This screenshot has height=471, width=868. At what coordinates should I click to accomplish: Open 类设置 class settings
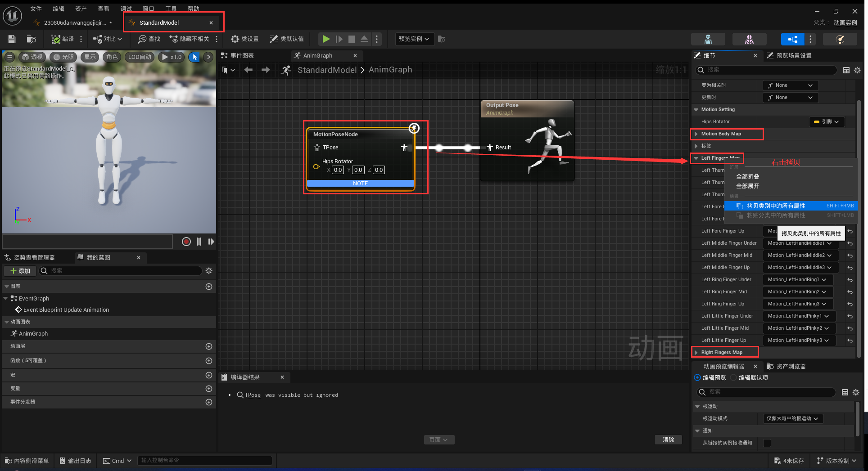tap(244, 39)
